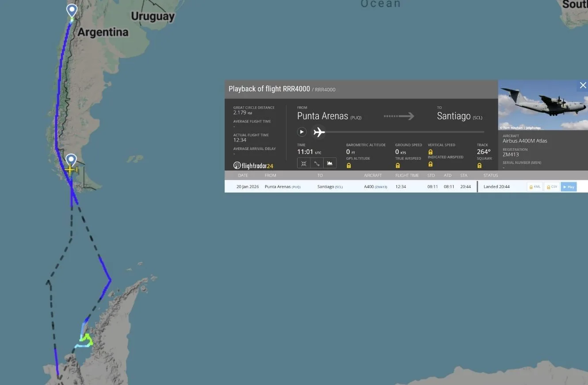Click the GPS ALTITUDE padlock icon
This screenshot has width=588, height=385.
tap(349, 164)
